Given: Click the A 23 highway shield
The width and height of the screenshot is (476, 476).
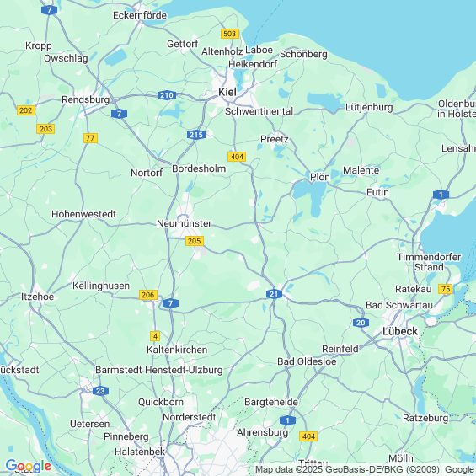Looking at the screenshot, I should [100, 391].
